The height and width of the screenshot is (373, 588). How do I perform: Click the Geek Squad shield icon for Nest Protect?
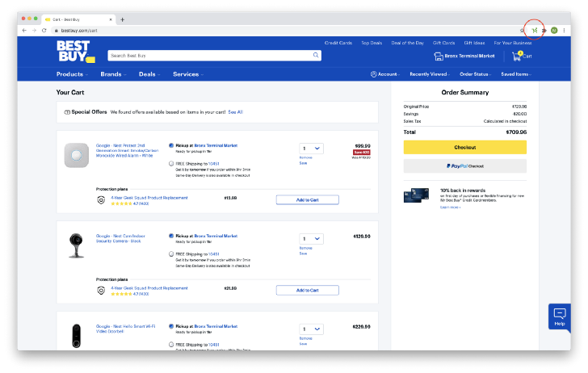[x=101, y=200]
